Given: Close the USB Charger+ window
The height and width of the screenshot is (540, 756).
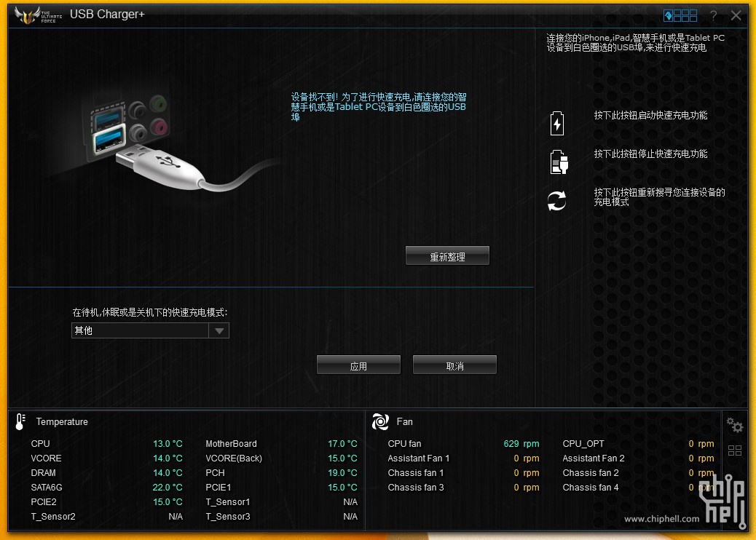Looking at the screenshot, I should click(x=736, y=15).
